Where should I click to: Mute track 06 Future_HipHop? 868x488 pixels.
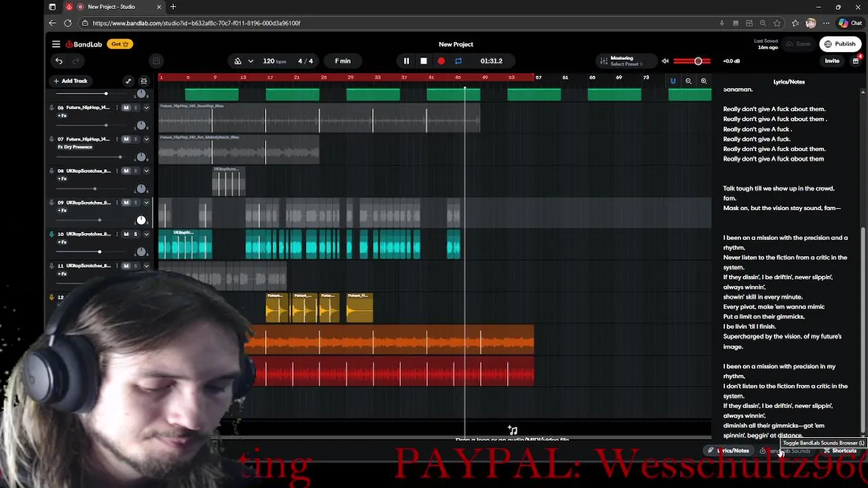(126, 108)
